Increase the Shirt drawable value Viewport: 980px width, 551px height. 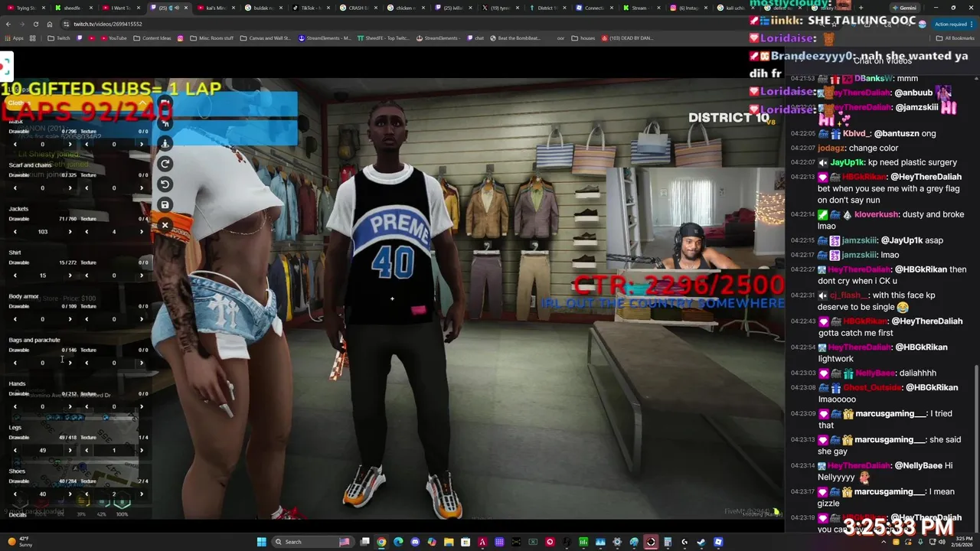point(70,275)
